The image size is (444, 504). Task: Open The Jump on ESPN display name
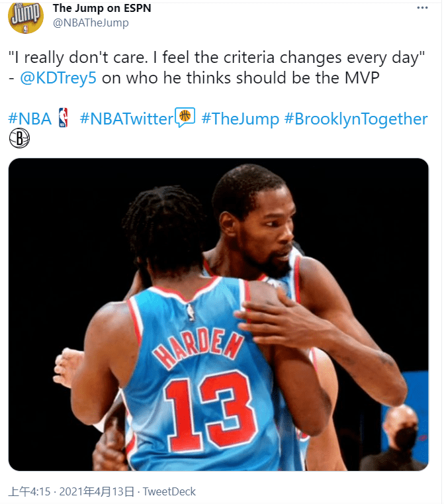[102, 8]
